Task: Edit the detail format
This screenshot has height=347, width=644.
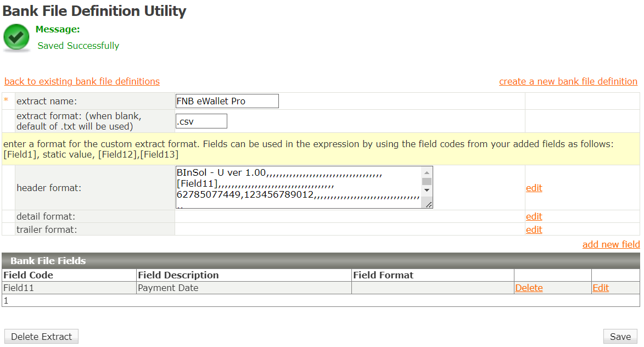Action: pos(534,216)
